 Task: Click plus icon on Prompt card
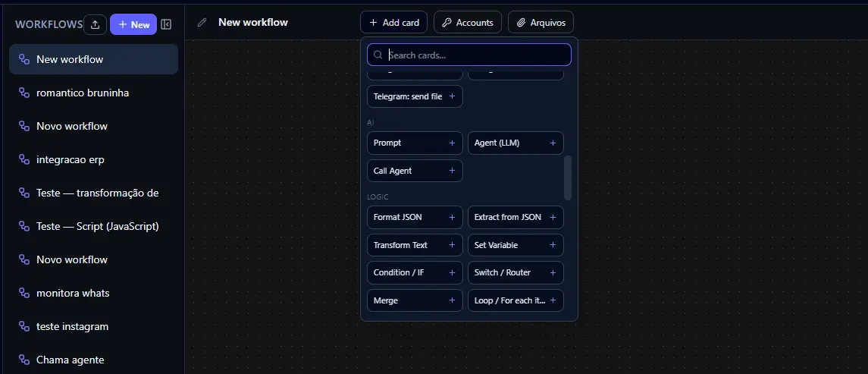click(x=452, y=143)
